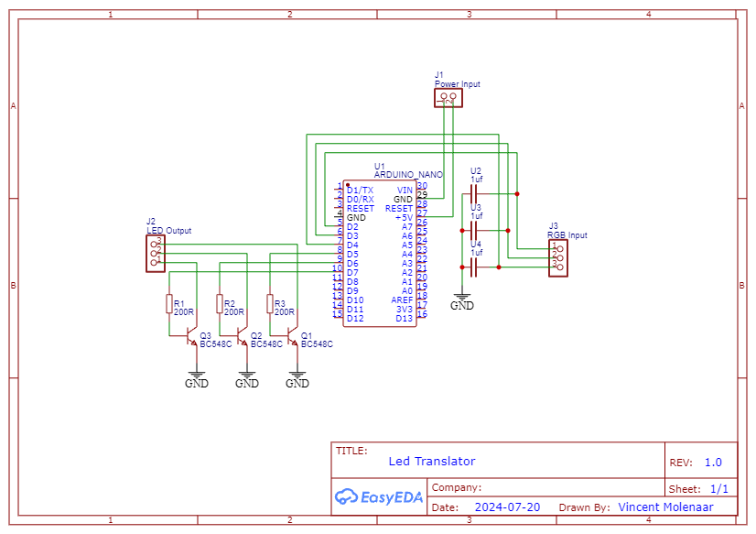
Task: Click the J2 LED Output connector symbol
Action: click(x=153, y=252)
